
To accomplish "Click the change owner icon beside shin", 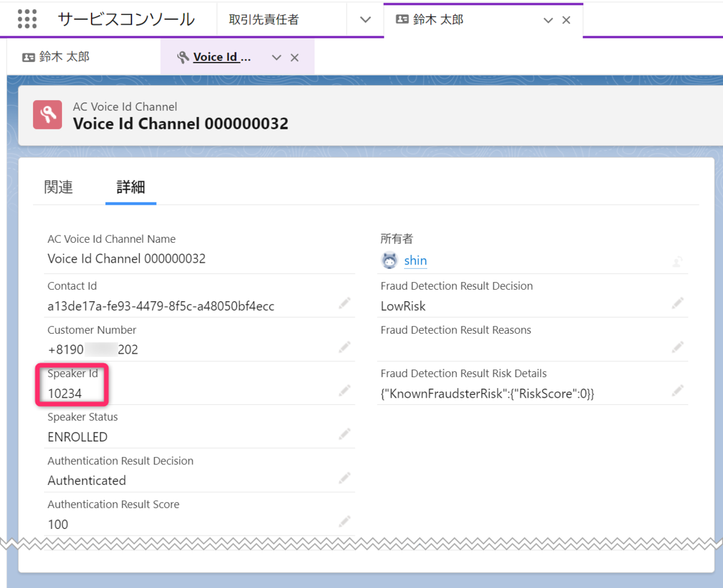I will tap(677, 260).
